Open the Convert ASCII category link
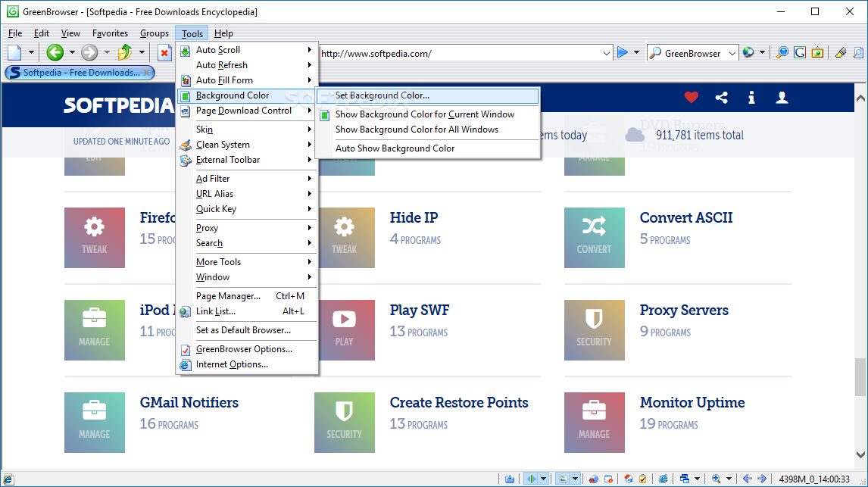The width and height of the screenshot is (868, 487). click(686, 217)
